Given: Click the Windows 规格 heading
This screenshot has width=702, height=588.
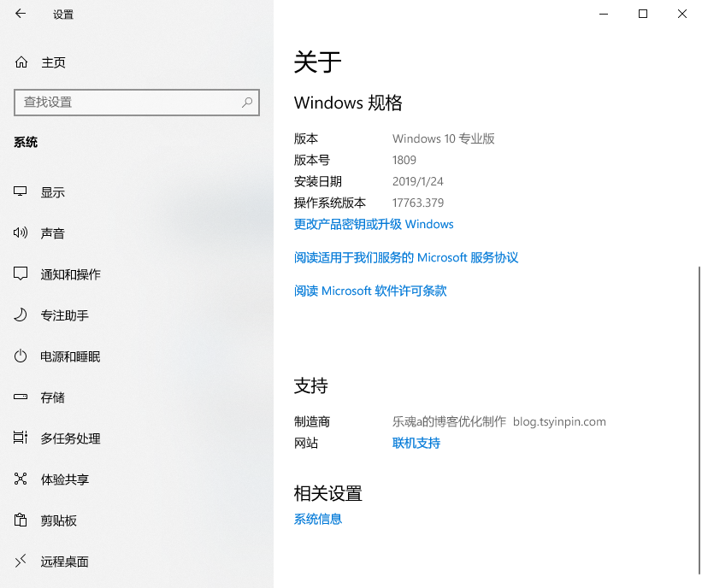Looking at the screenshot, I should point(348,103).
